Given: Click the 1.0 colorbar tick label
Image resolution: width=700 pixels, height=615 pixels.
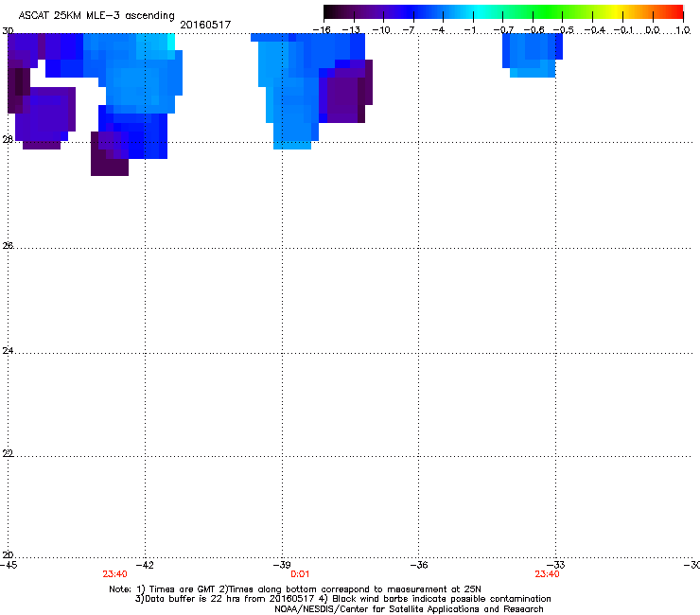Looking at the screenshot, I should [683, 30].
